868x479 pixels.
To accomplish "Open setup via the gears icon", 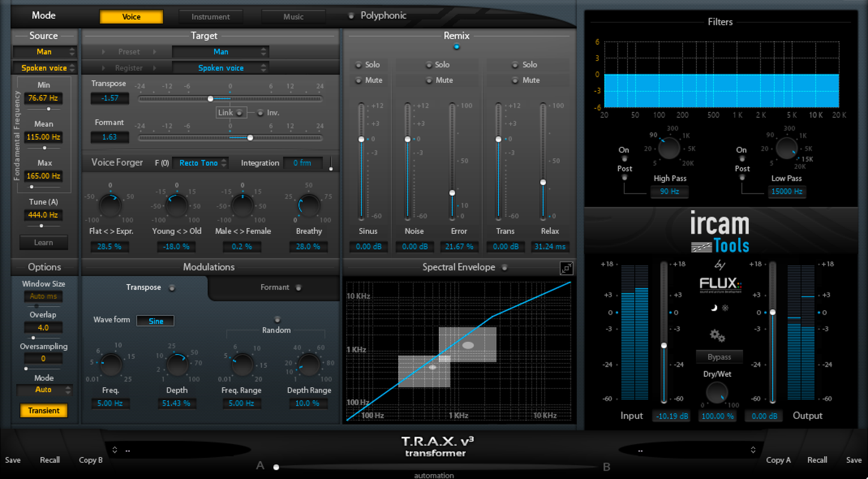I will [x=716, y=337].
